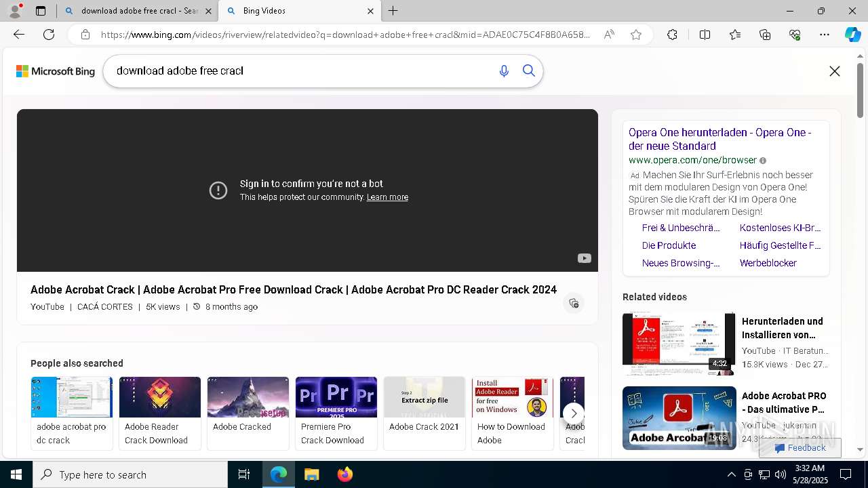Start voice search with microphone icon
Viewport: 868px width, 488px height.
[504, 71]
